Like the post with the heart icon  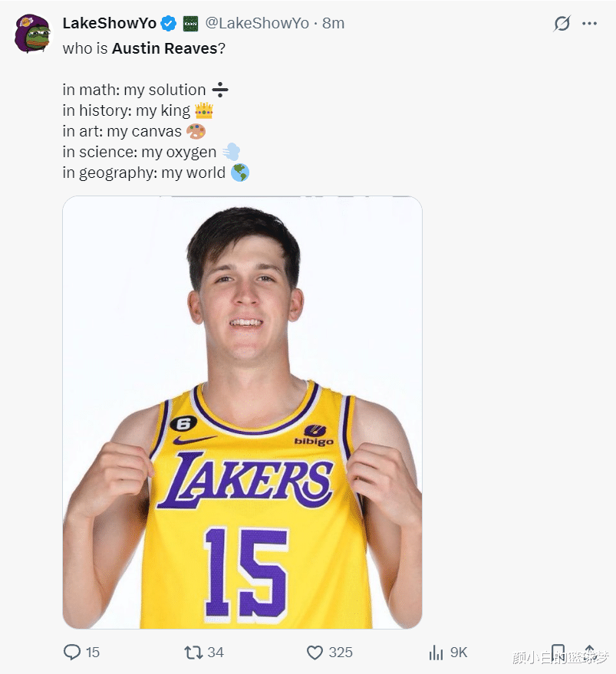315,652
